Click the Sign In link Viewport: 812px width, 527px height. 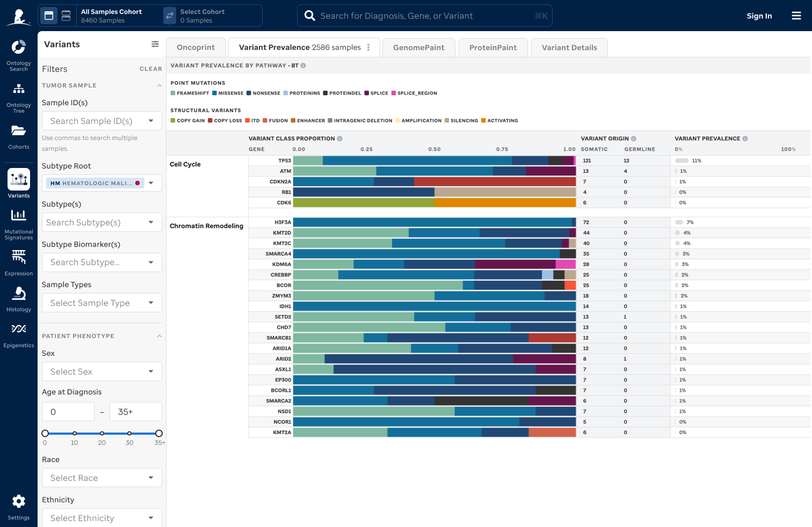click(759, 16)
